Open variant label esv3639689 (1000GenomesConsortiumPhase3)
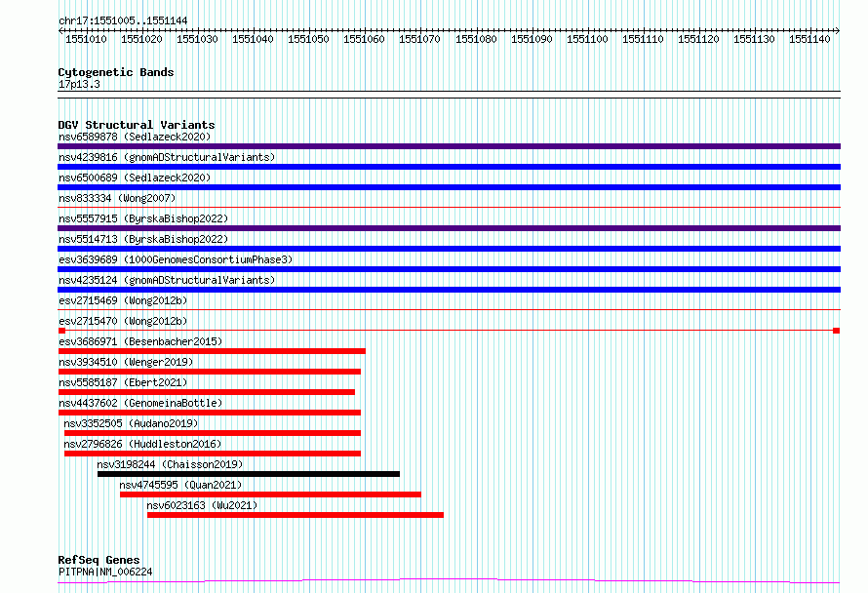 176,259
